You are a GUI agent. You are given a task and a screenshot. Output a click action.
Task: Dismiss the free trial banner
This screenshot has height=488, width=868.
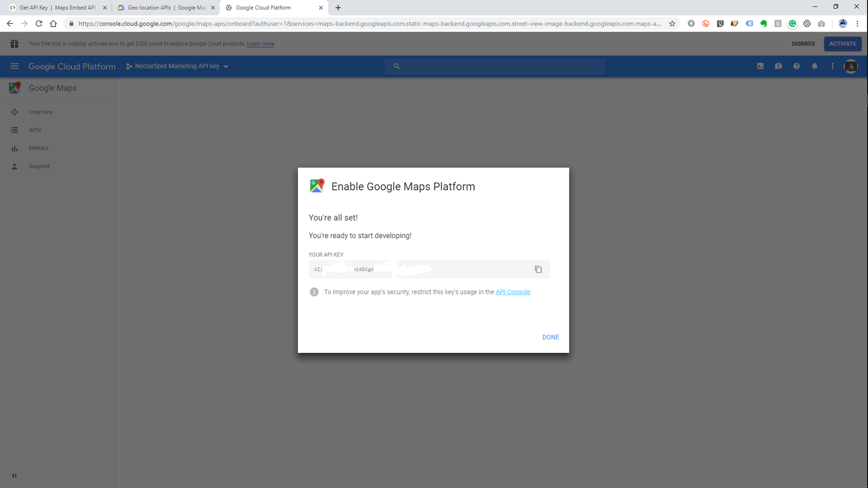803,44
